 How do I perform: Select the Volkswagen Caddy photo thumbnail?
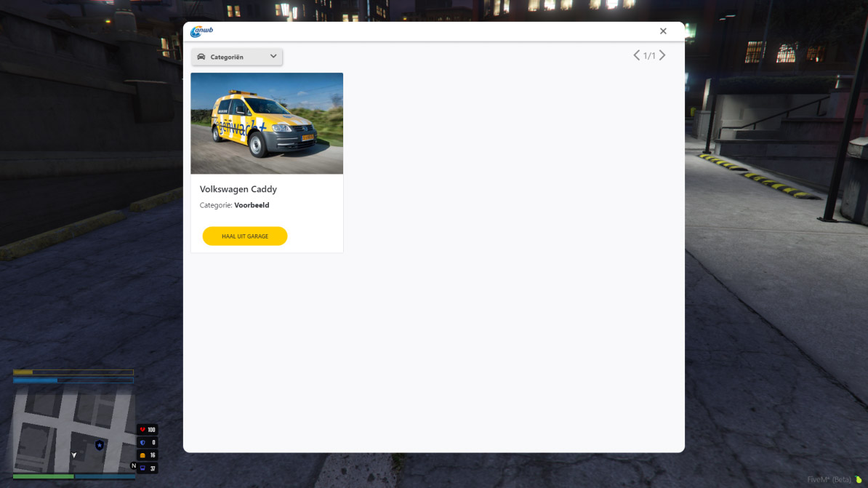point(267,123)
